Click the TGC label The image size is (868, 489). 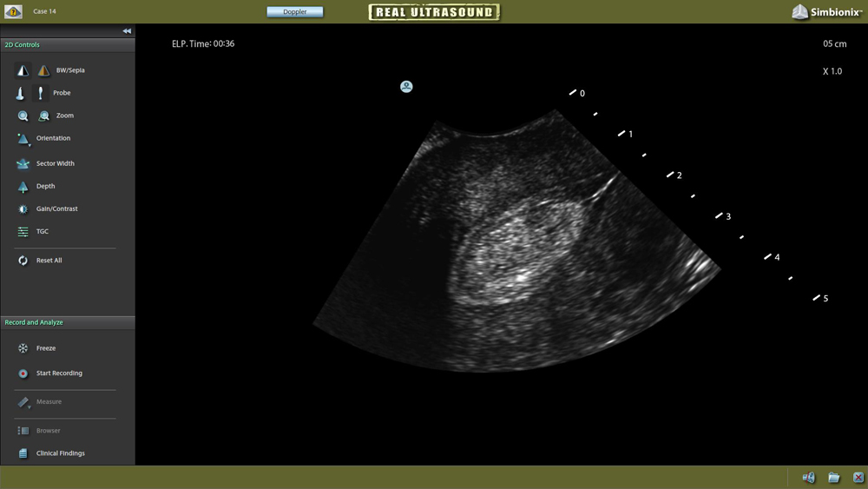click(x=42, y=232)
